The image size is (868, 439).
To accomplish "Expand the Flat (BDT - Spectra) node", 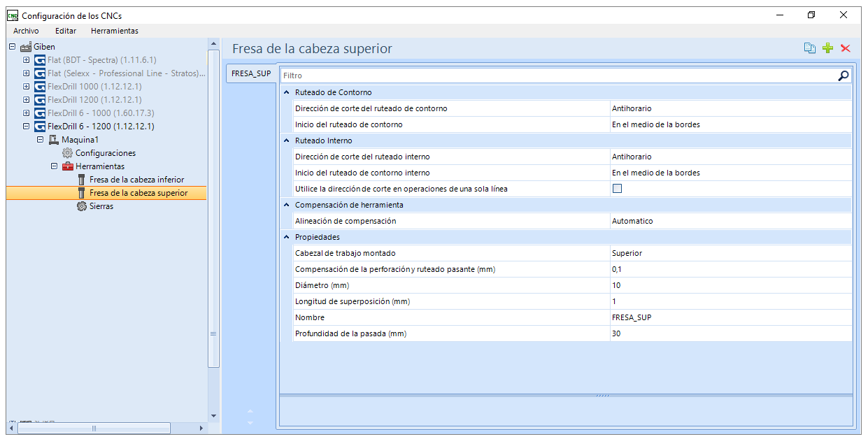I will 26,60.
